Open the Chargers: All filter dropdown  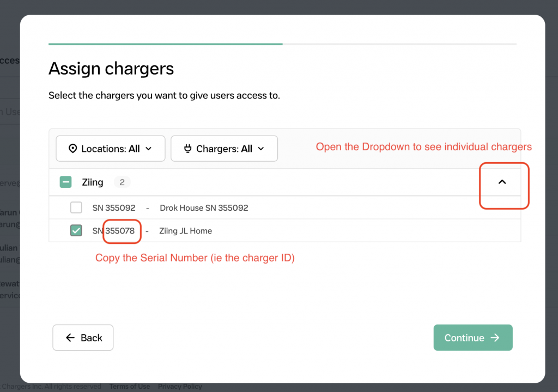225,149
